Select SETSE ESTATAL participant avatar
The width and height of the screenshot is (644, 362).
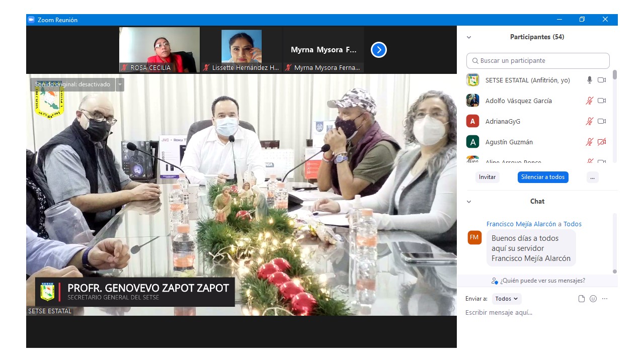pos(472,80)
